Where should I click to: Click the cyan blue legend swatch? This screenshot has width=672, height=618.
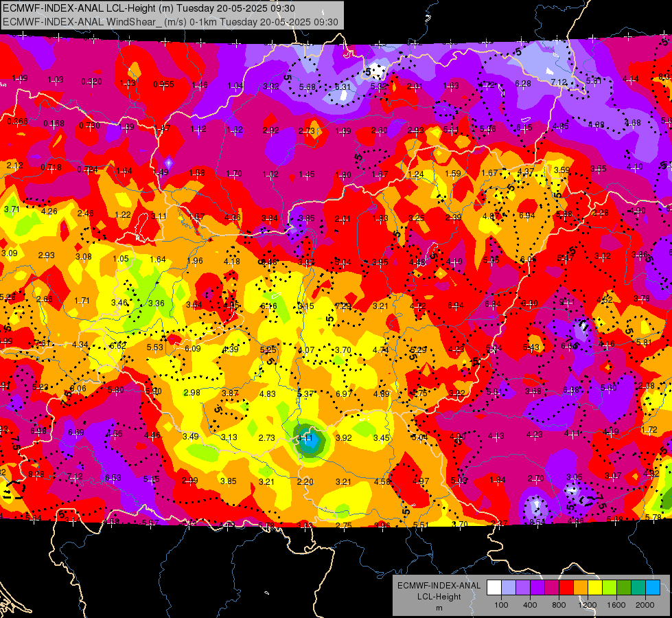653,588
